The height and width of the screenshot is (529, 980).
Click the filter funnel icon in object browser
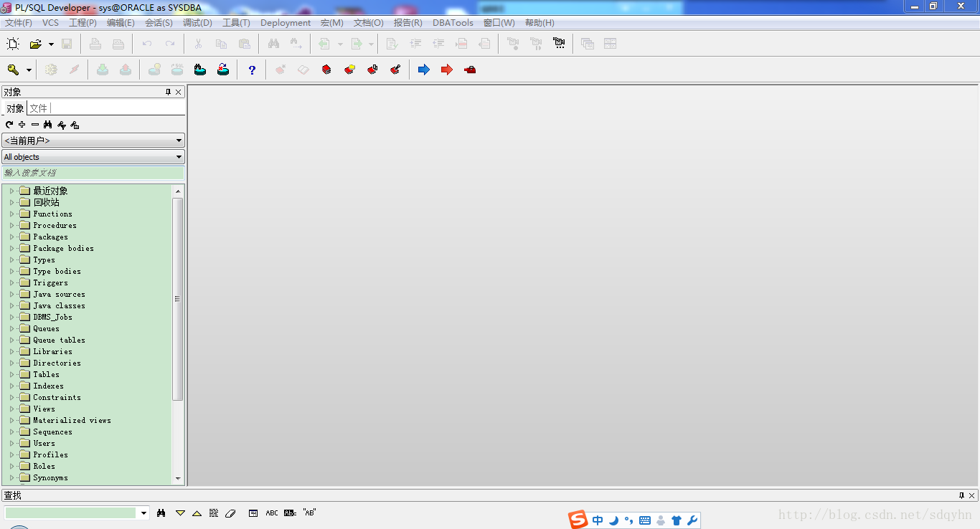[62, 125]
